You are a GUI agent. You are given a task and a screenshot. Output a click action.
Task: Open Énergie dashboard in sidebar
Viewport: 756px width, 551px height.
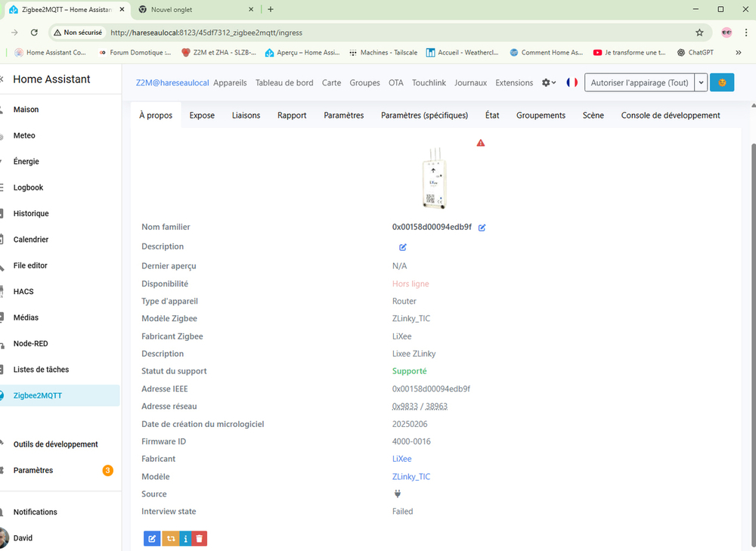[60, 162]
